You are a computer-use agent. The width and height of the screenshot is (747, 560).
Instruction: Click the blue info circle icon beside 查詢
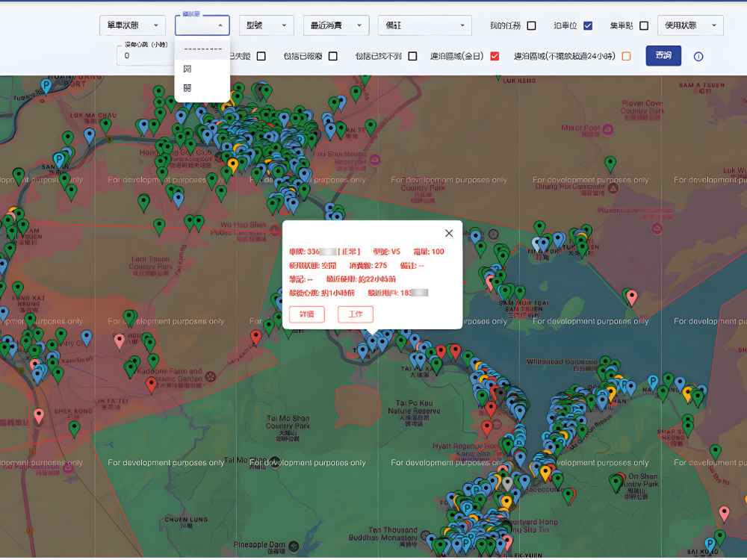tap(698, 57)
